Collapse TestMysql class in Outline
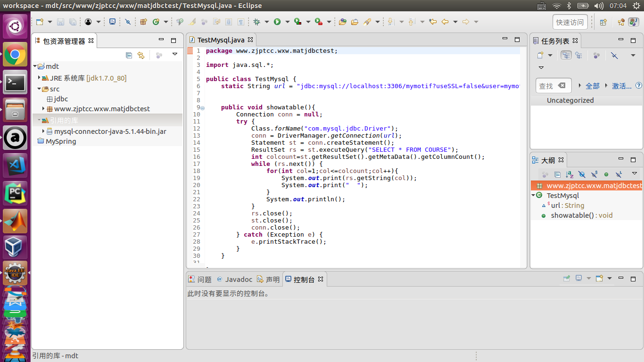 click(533, 195)
